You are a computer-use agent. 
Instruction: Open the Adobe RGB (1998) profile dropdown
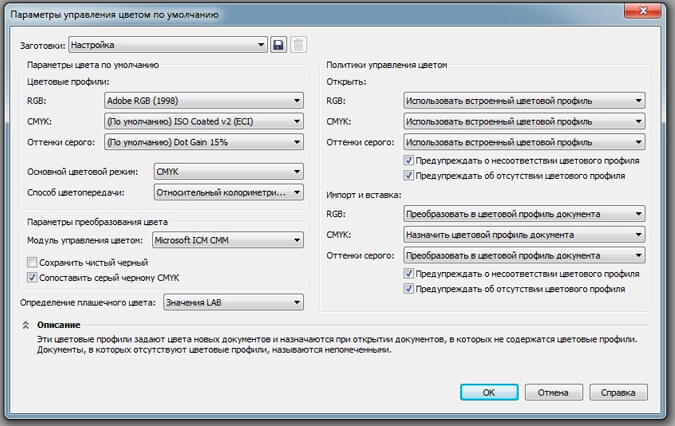pos(203,100)
